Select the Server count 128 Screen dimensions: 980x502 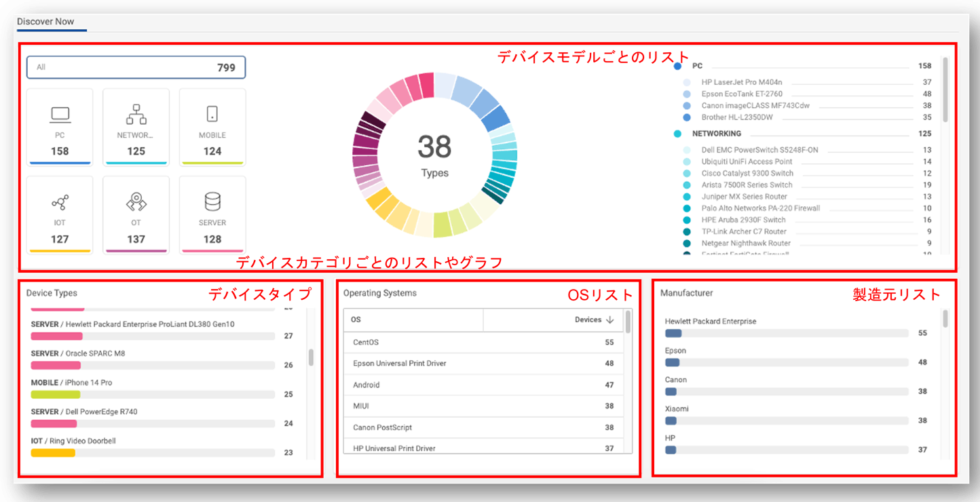[212, 239]
